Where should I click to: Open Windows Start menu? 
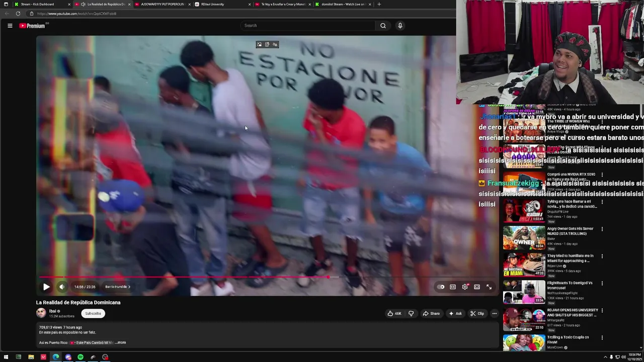point(6,357)
